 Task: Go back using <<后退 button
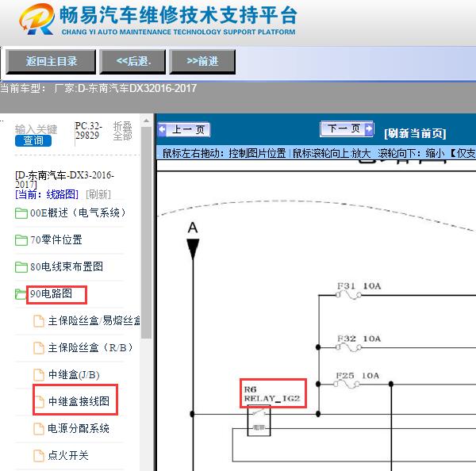(x=133, y=62)
